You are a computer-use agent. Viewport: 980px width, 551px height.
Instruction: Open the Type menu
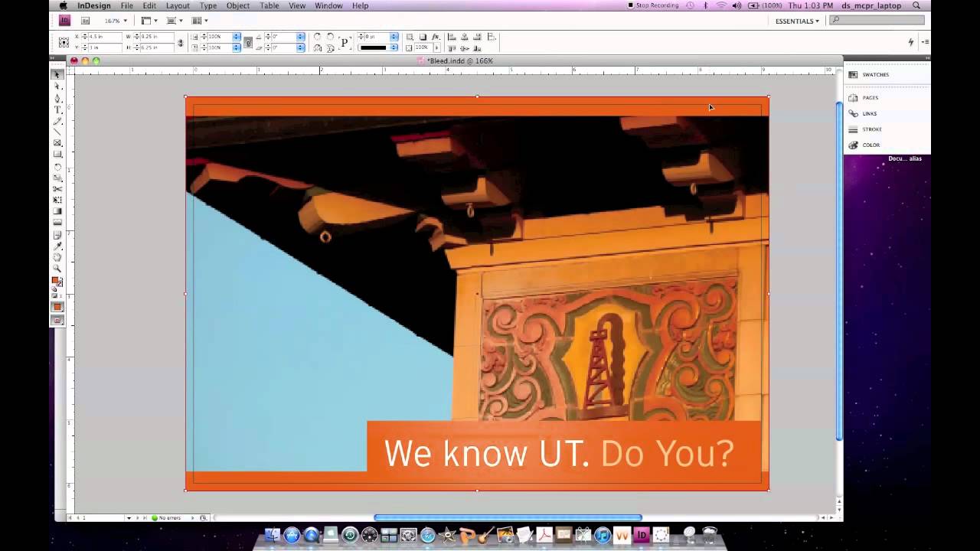click(x=208, y=5)
